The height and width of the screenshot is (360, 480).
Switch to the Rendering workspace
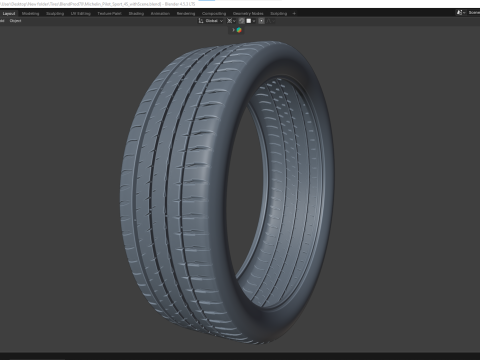186,14
